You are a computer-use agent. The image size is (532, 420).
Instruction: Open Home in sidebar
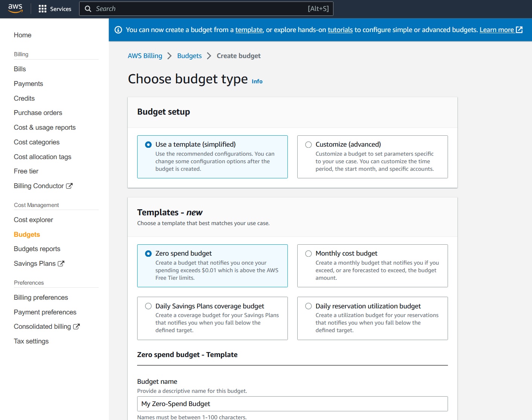23,35
